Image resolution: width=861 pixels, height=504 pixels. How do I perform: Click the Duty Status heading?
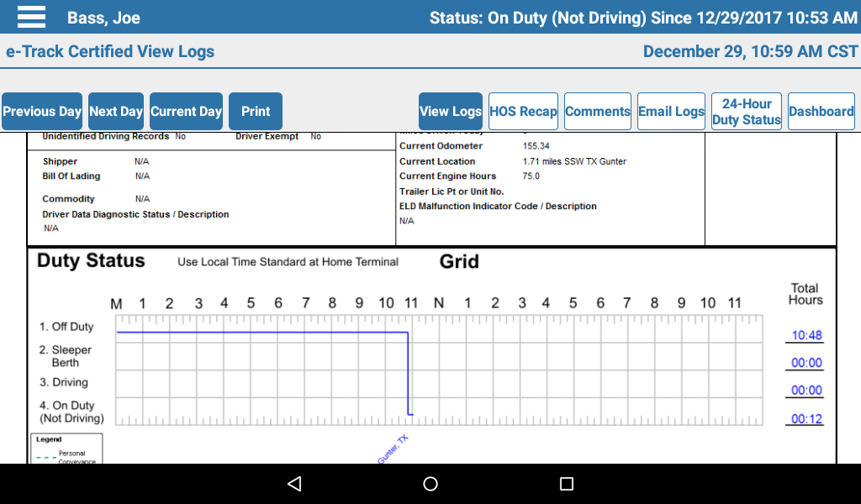click(x=91, y=260)
